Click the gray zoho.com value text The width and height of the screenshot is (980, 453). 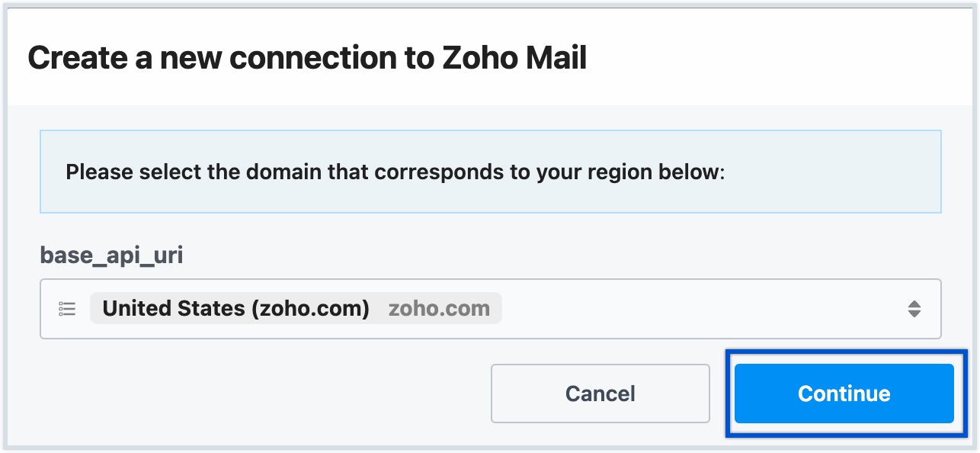pyautogui.click(x=439, y=309)
